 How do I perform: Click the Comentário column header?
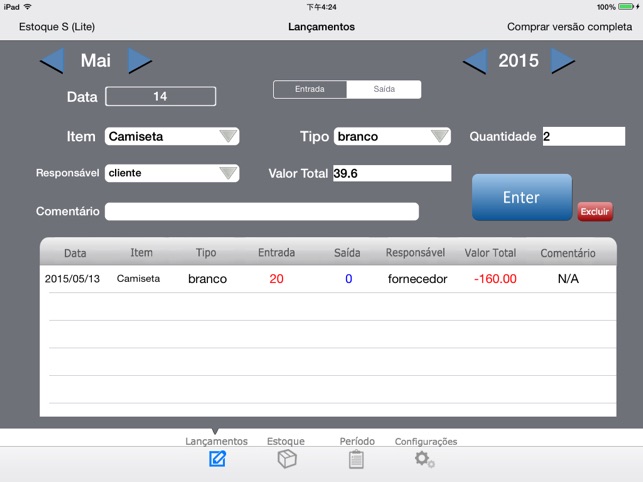568,253
